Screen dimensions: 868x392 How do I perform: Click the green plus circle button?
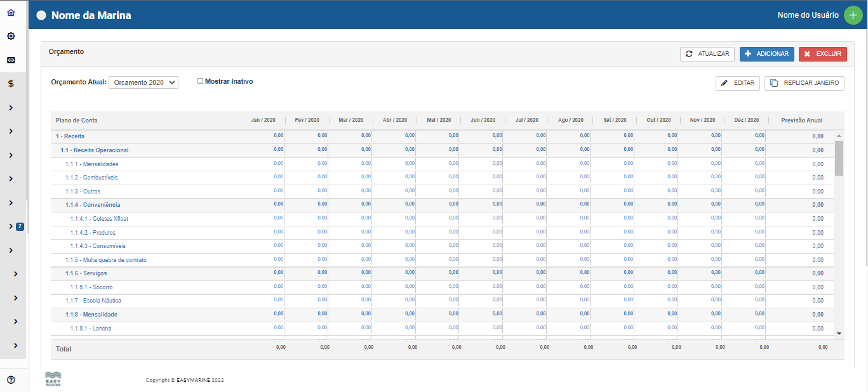click(x=853, y=15)
